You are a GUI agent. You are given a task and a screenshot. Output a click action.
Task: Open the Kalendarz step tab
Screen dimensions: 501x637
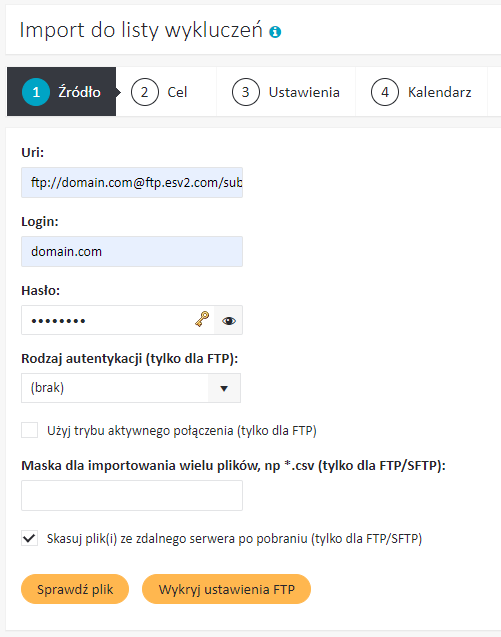click(x=421, y=92)
